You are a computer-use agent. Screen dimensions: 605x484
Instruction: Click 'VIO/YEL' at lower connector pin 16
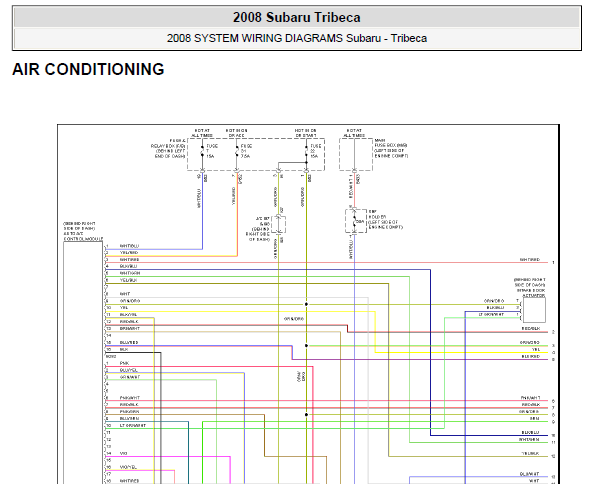(x=128, y=467)
